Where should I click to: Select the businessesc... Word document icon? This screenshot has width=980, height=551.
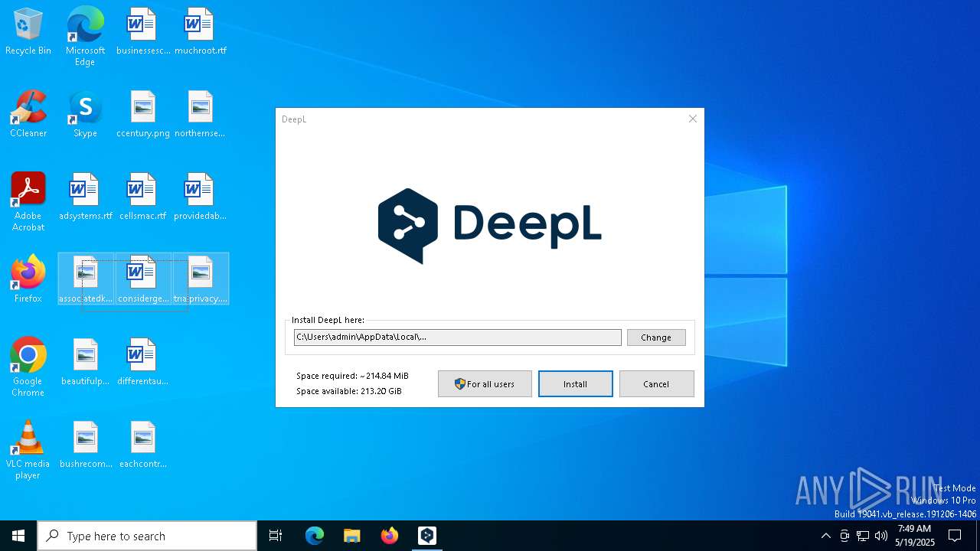[x=143, y=32]
